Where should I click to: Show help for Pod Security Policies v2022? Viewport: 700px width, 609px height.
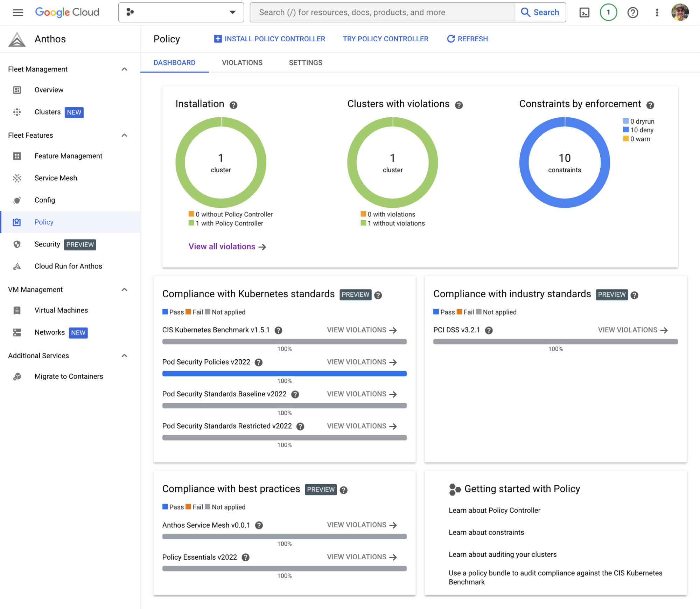point(259,362)
